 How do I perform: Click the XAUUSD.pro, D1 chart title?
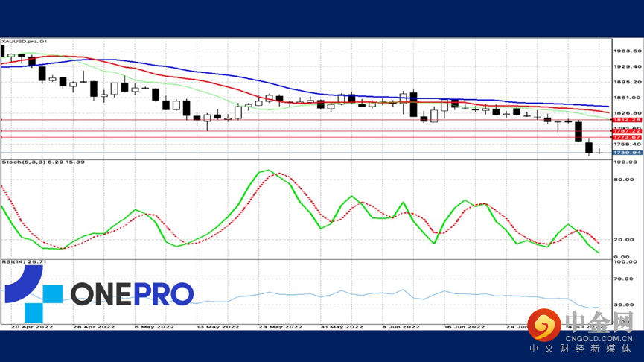point(25,42)
